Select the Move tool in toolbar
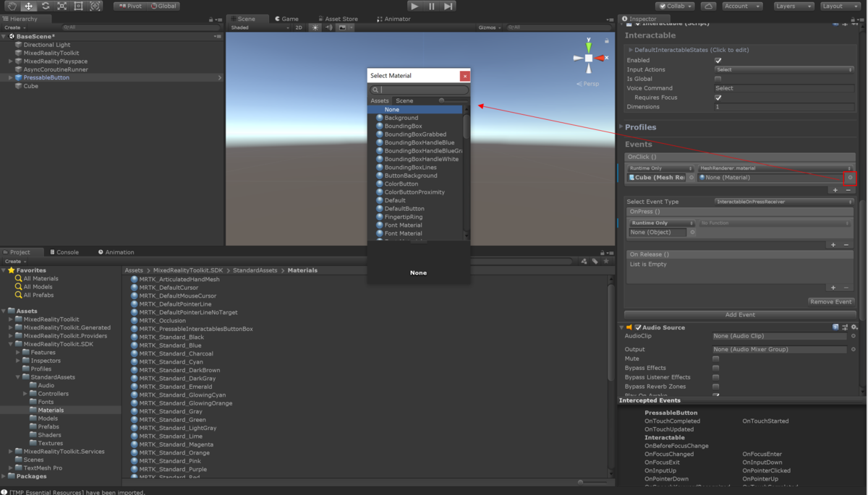This screenshot has width=868, height=495. pyautogui.click(x=30, y=6)
